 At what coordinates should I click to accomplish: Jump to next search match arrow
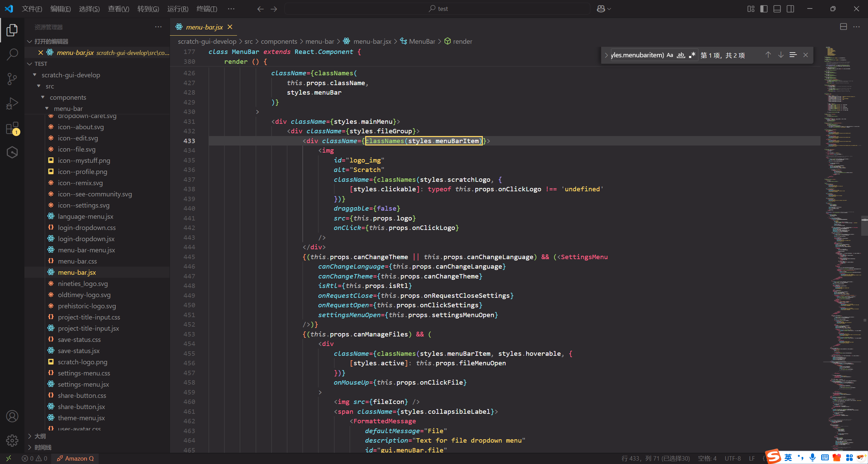tap(781, 55)
